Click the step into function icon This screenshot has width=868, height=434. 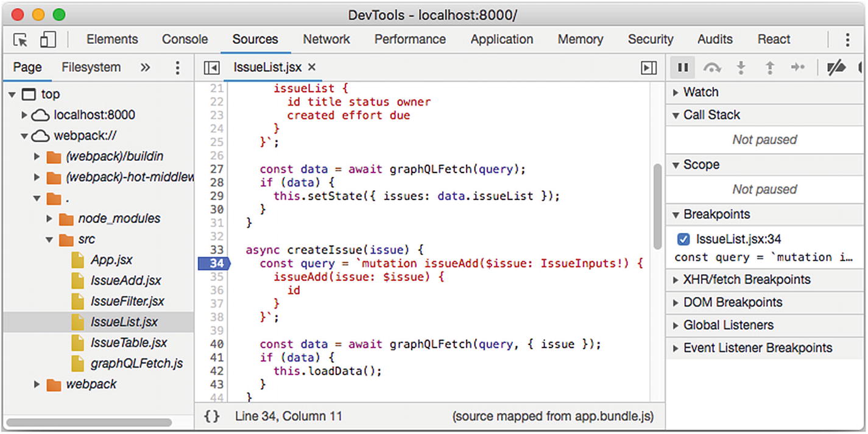[x=741, y=68]
